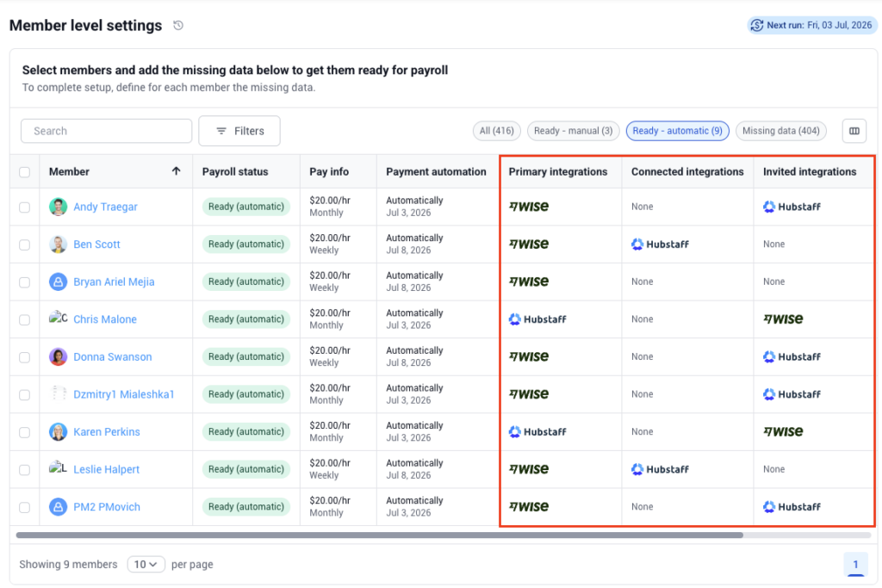Open Dzmitry1 Mialeshka1 member link
This screenshot has height=588, width=882.
click(x=124, y=394)
